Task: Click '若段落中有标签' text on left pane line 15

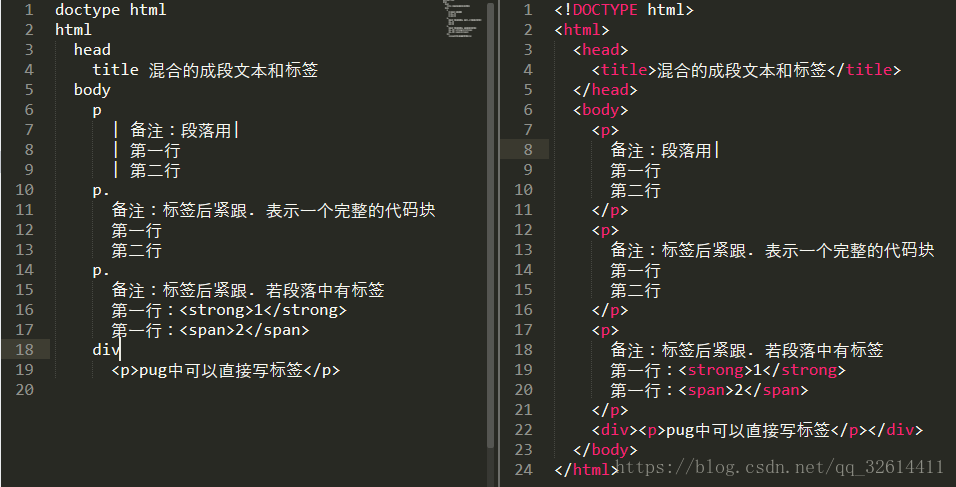Action: click(x=326, y=290)
